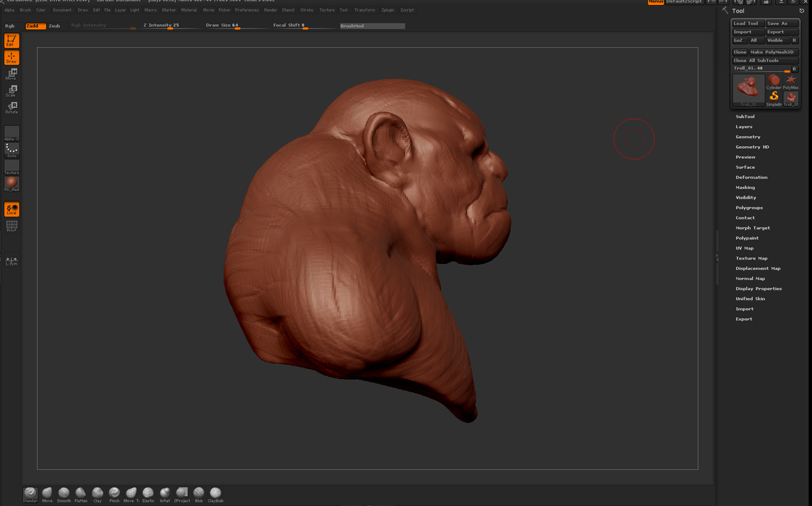
Task: Expand the Polypaint section
Action: click(x=747, y=238)
